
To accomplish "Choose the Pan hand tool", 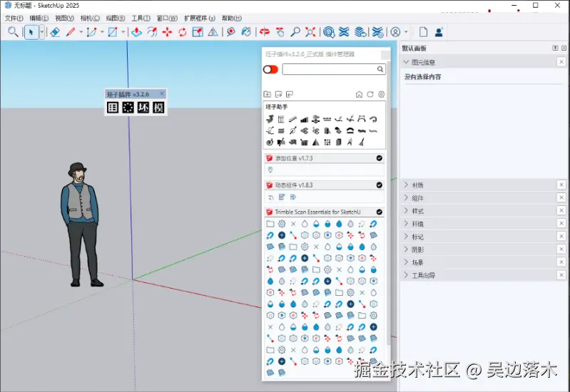I will [280, 32].
